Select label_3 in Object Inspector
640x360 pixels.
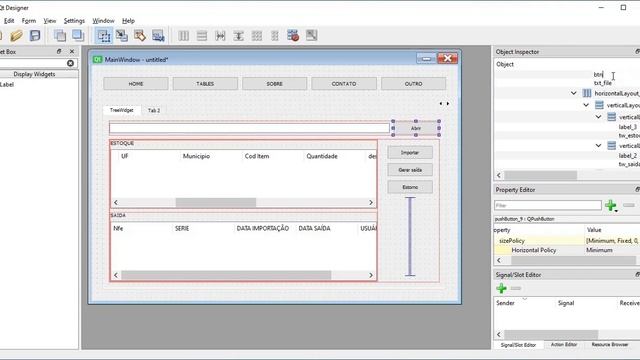[x=627, y=127]
